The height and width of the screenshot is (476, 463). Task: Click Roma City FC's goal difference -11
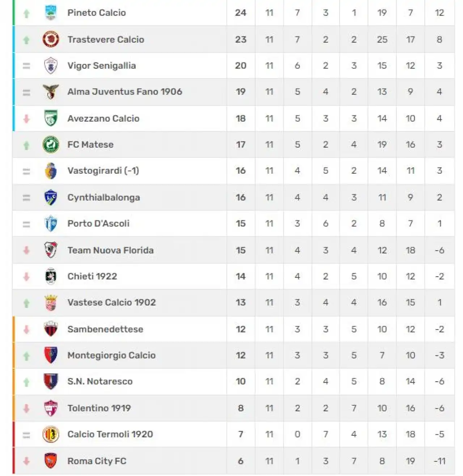(x=439, y=461)
